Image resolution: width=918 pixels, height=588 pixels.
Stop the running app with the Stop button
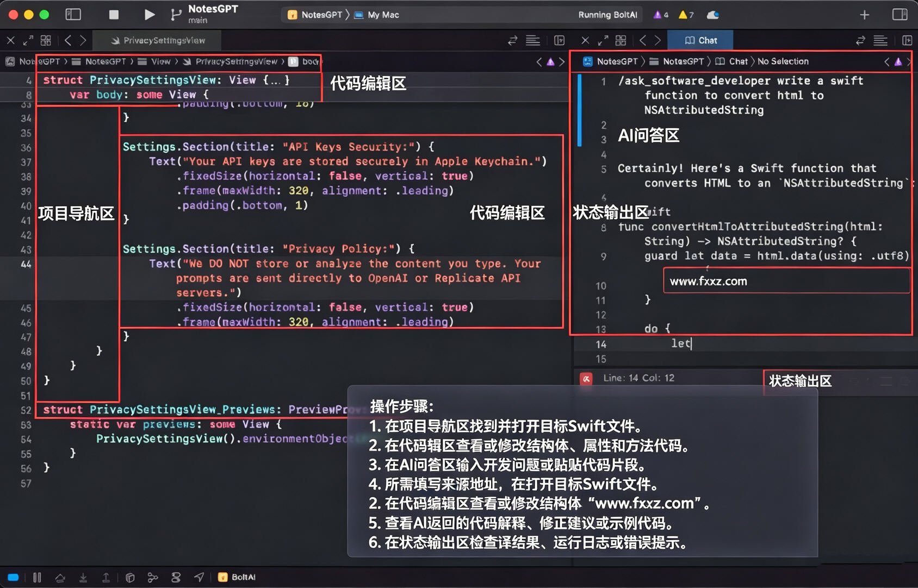pos(114,15)
